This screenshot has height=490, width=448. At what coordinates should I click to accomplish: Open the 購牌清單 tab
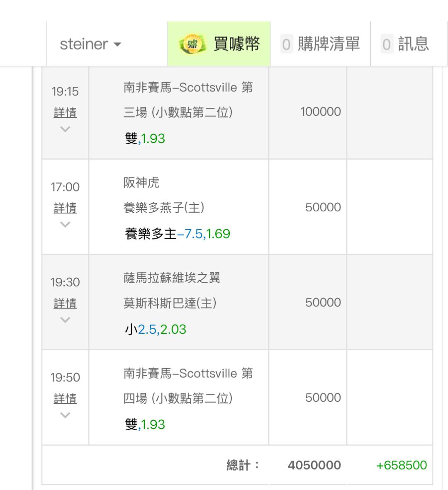(x=328, y=44)
